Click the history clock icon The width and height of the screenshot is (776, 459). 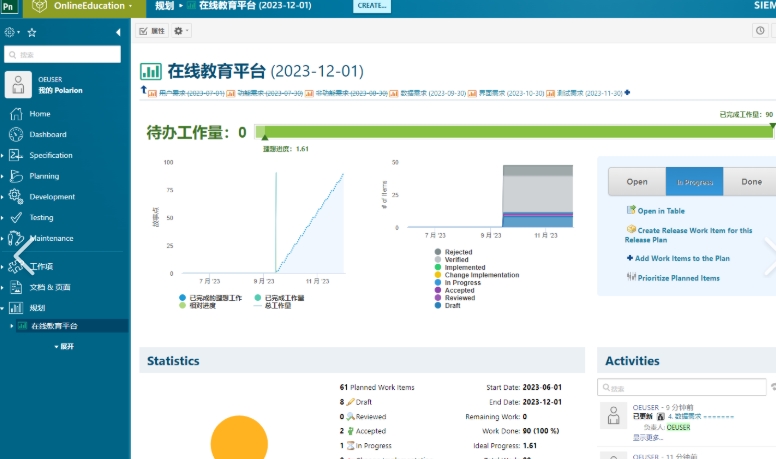pyautogui.click(x=760, y=30)
